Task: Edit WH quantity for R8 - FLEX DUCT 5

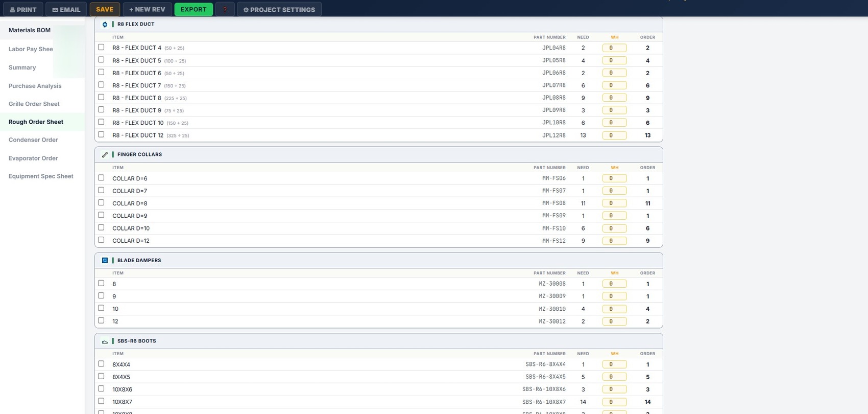Action: point(614,60)
